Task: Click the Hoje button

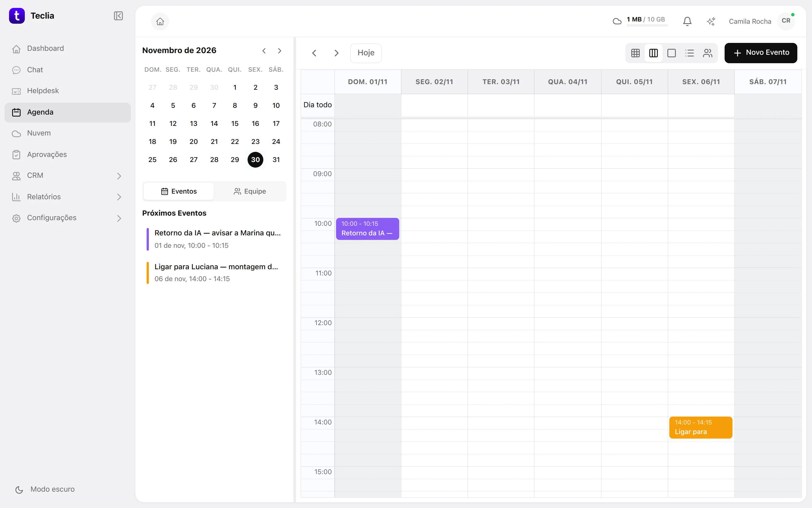Action: [366, 53]
